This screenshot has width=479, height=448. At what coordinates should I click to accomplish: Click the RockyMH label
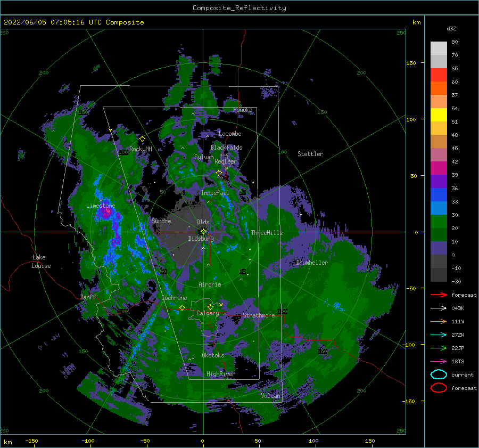141,149
